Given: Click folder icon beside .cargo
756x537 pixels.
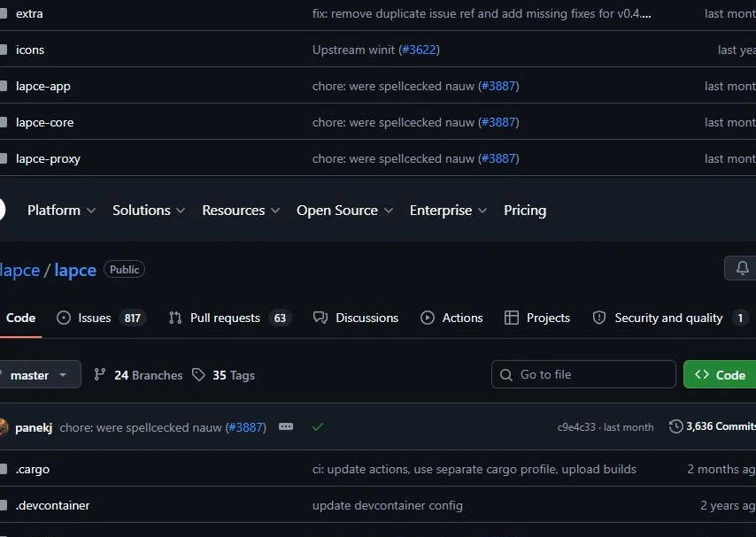Looking at the screenshot, I should click(3, 469).
